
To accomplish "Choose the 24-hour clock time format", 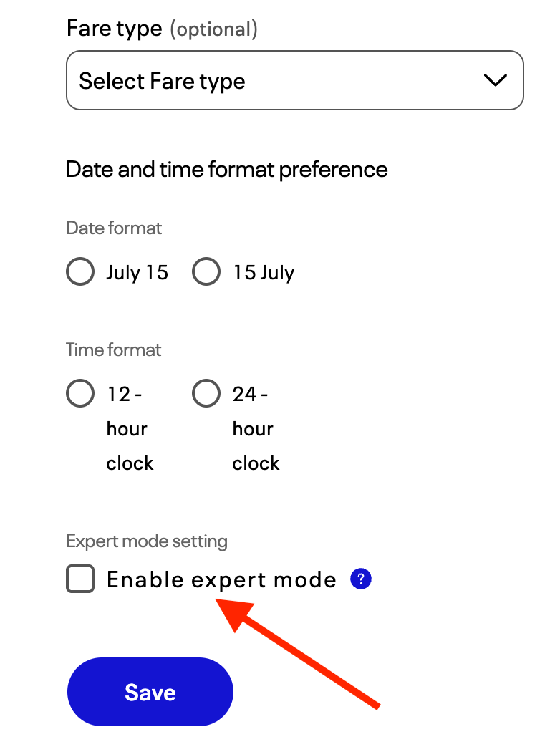I will 206,393.
